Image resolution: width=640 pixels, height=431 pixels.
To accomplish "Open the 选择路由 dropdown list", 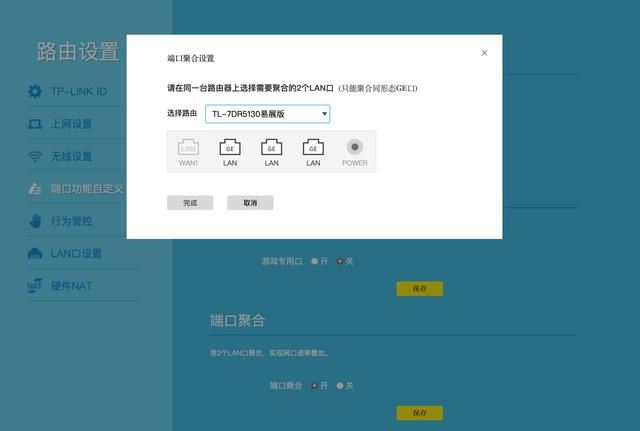I will [267, 114].
